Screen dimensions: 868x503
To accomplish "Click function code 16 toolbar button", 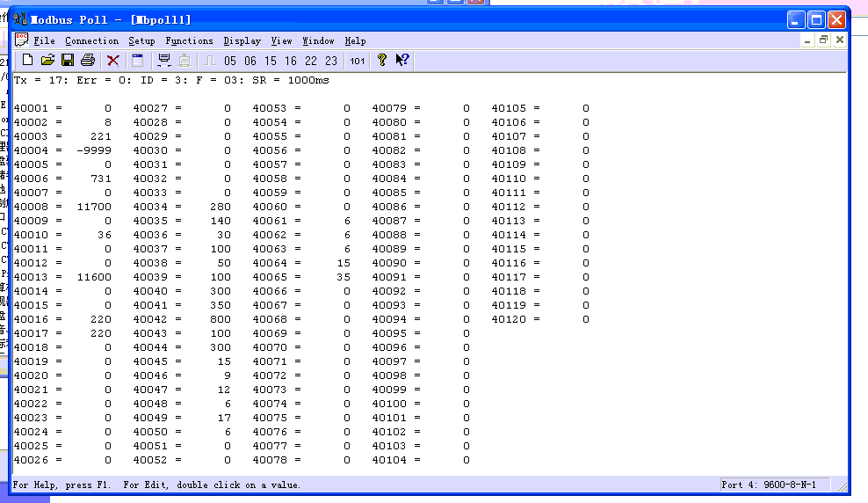I will tap(291, 61).
